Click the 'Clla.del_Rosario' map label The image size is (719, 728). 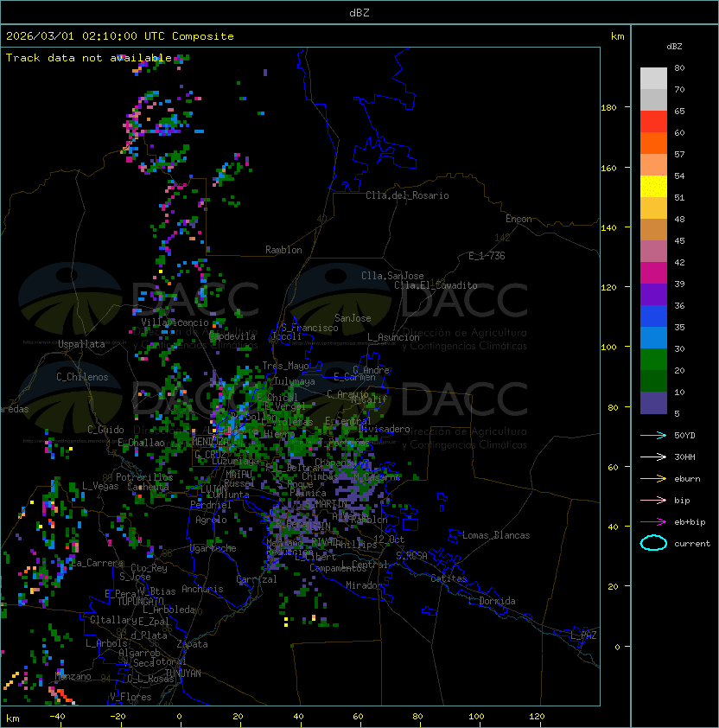click(407, 195)
